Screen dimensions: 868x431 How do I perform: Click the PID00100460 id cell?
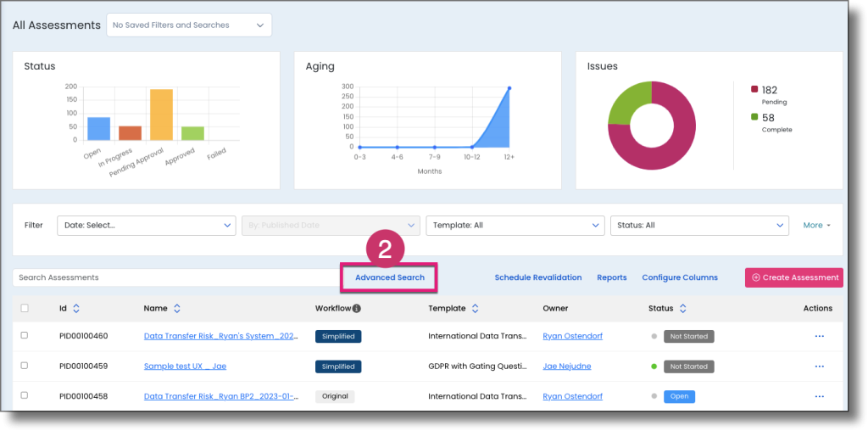point(84,336)
